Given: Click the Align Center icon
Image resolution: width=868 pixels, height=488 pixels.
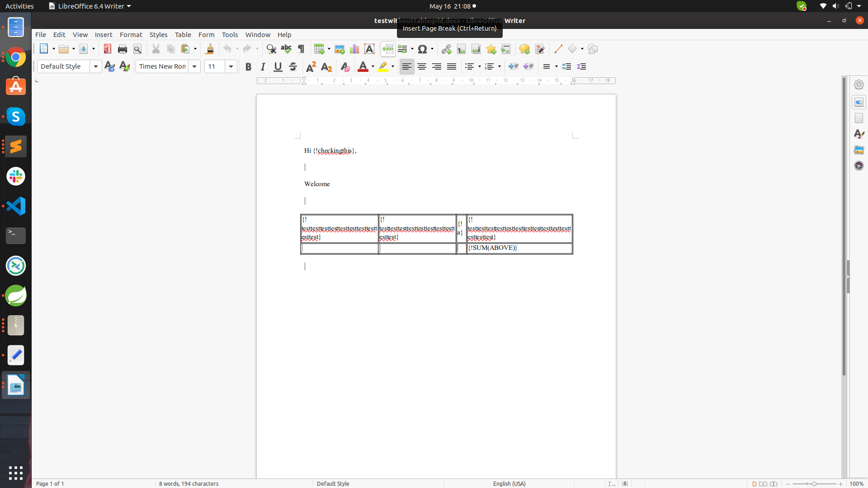Looking at the screenshot, I should [421, 66].
